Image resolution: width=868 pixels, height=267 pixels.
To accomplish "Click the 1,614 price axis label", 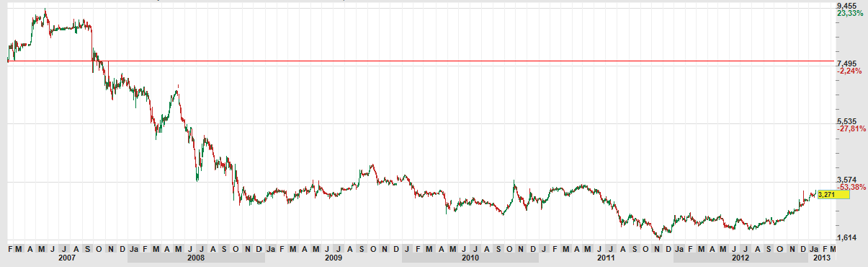I will (846, 237).
